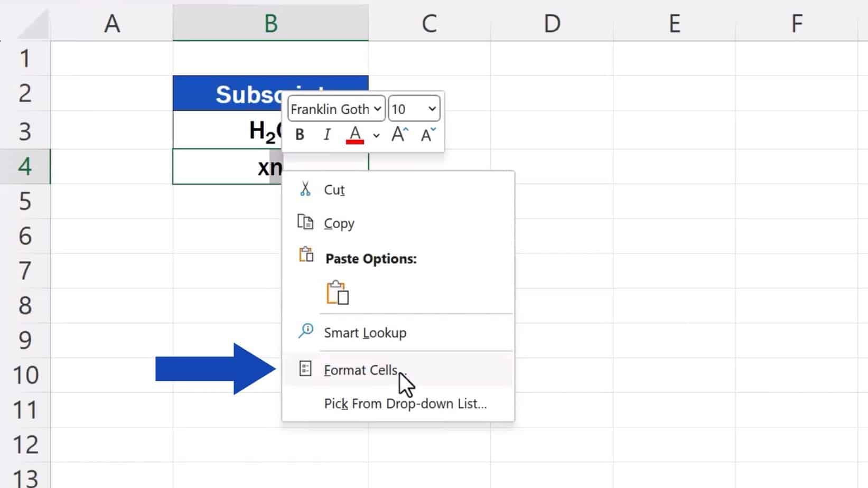Select column D header
The width and height of the screenshot is (868, 488).
(552, 23)
